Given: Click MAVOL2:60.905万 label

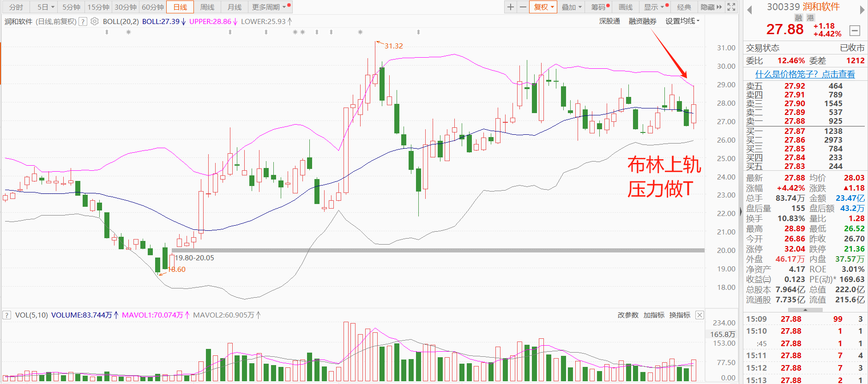Looking at the screenshot, I should [223, 315].
